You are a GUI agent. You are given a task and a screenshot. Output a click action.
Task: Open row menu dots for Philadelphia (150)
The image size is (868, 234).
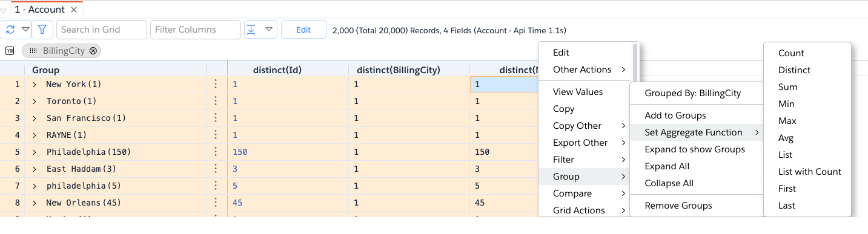216,152
